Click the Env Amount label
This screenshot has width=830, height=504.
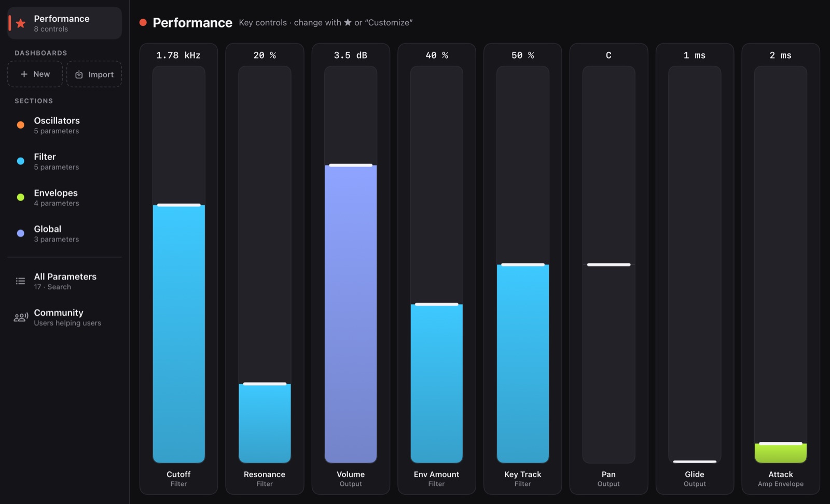point(437,474)
